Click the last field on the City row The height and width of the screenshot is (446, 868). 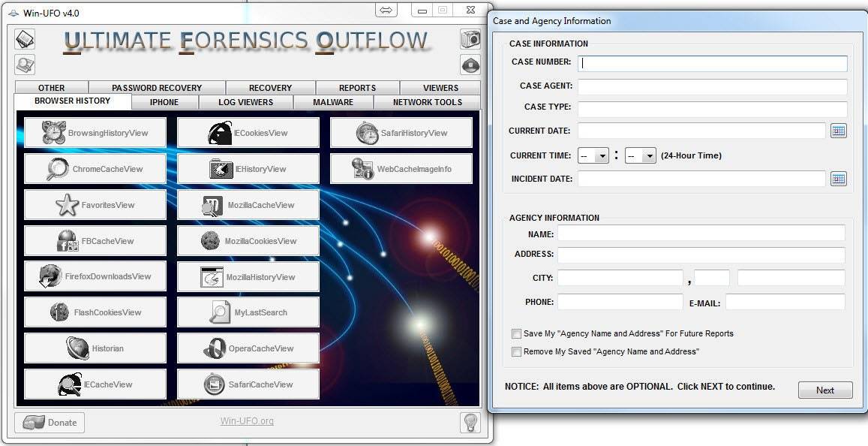(x=791, y=278)
